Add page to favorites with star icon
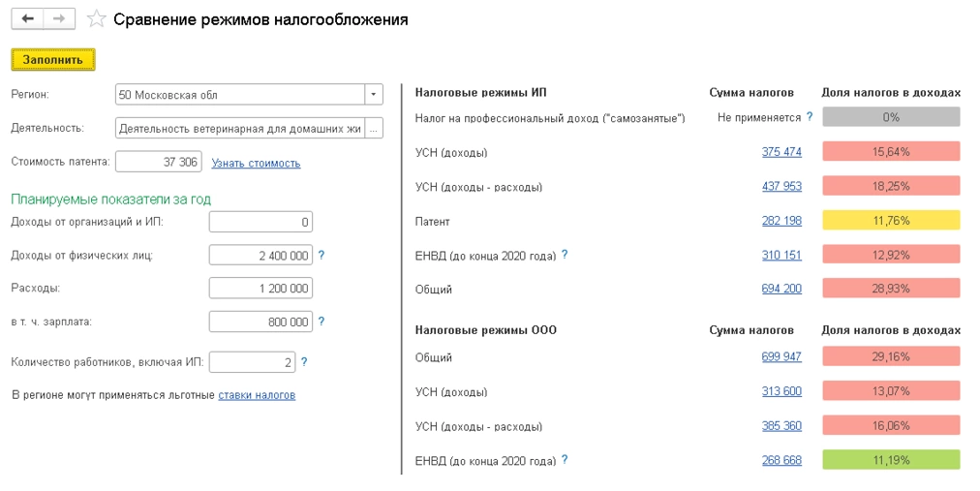 point(96,19)
